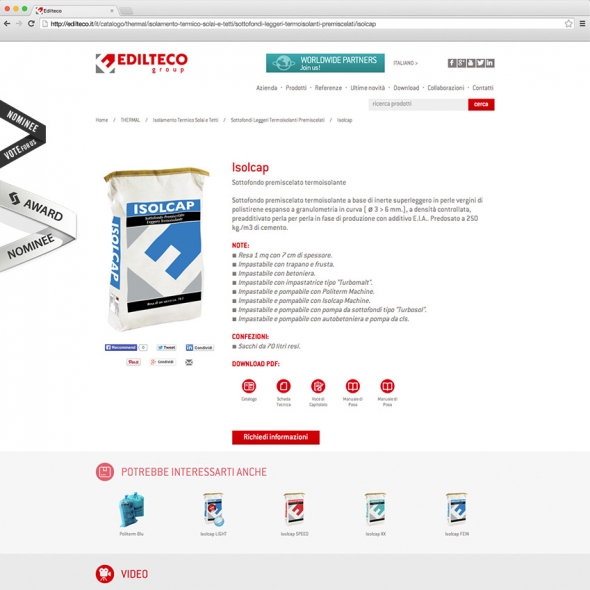This screenshot has height=590, width=590.
Task: Open the Isolcap SPEED product thumbnail
Action: 294,509
